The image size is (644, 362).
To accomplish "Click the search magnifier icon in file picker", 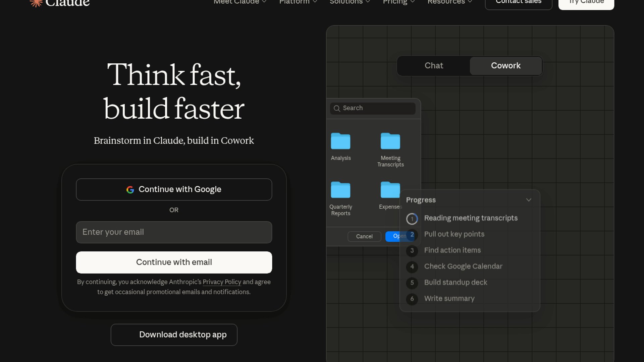I will (337, 108).
